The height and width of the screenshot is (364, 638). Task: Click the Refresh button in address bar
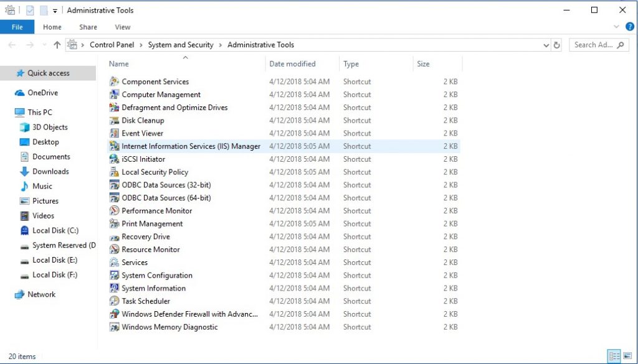[x=556, y=45]
